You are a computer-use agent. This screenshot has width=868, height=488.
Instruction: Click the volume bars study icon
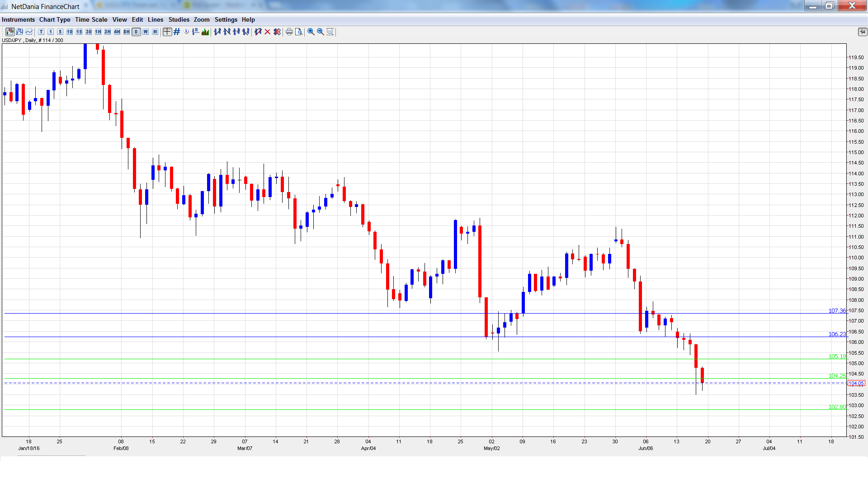tap(205, 32)
